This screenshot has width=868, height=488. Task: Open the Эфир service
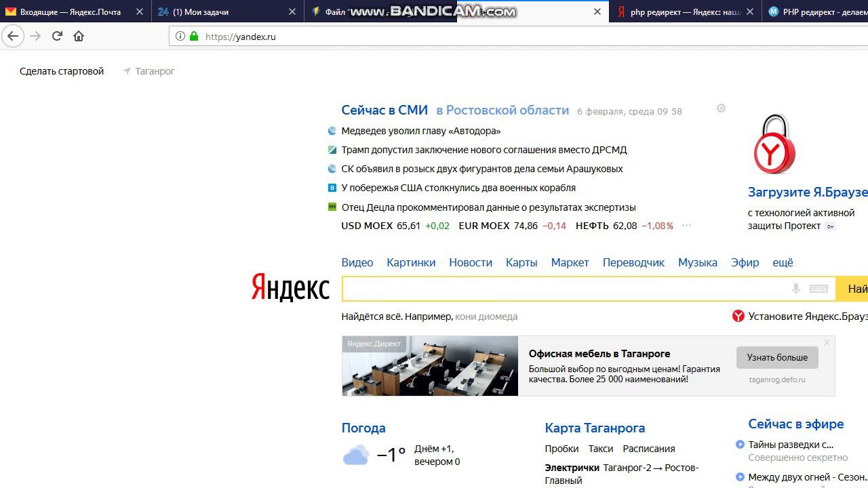(x=745, y=262)
